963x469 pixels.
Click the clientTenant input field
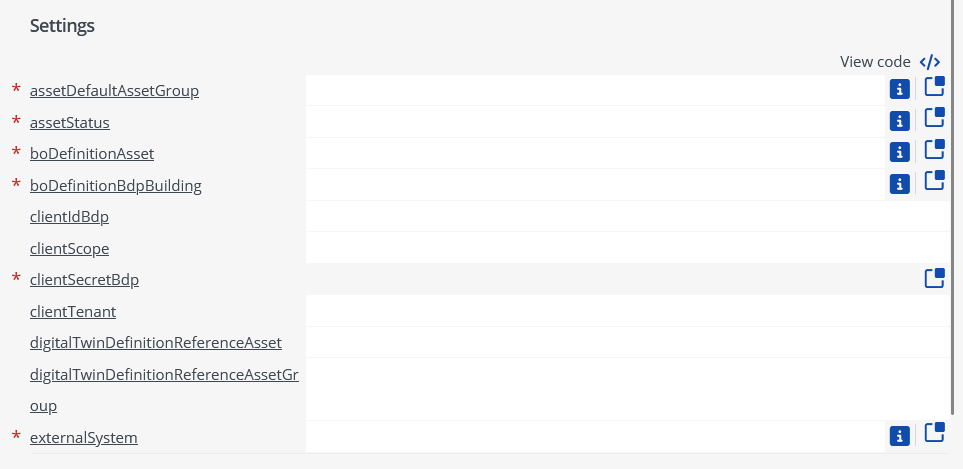(628, 311)
